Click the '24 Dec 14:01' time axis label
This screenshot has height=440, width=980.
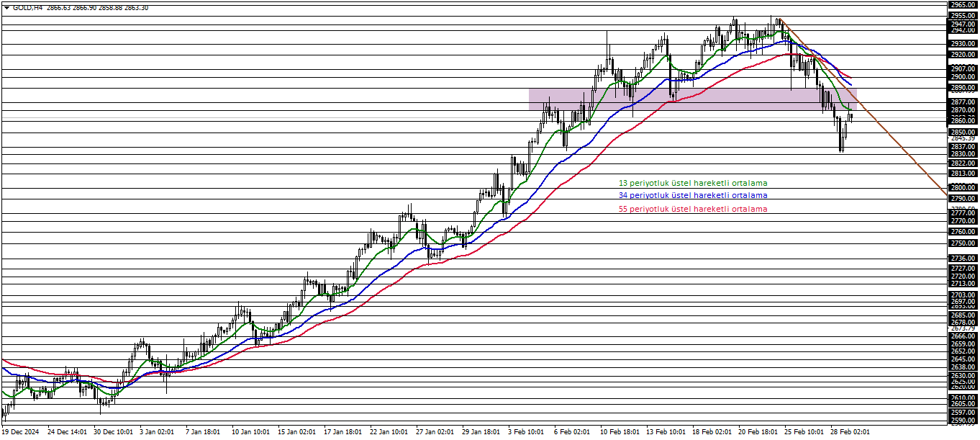coord(67,432)
